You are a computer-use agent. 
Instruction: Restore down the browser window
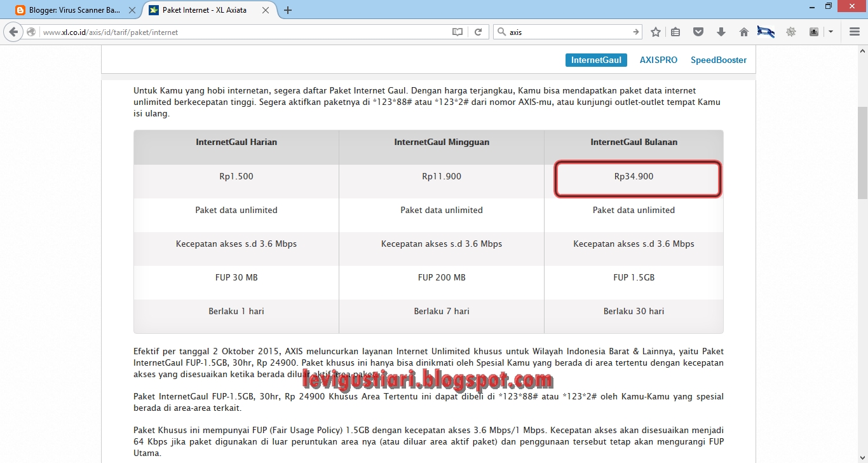(x=829, y=6)
